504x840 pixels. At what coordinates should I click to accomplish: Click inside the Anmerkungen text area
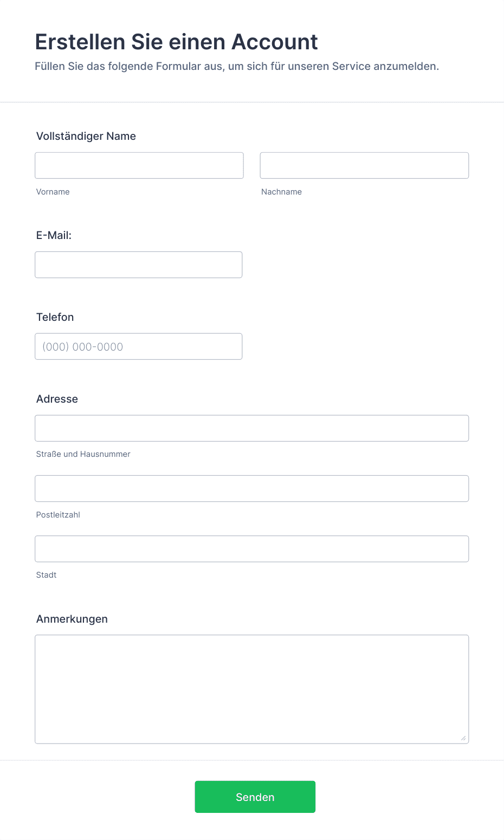click(252, 689)
